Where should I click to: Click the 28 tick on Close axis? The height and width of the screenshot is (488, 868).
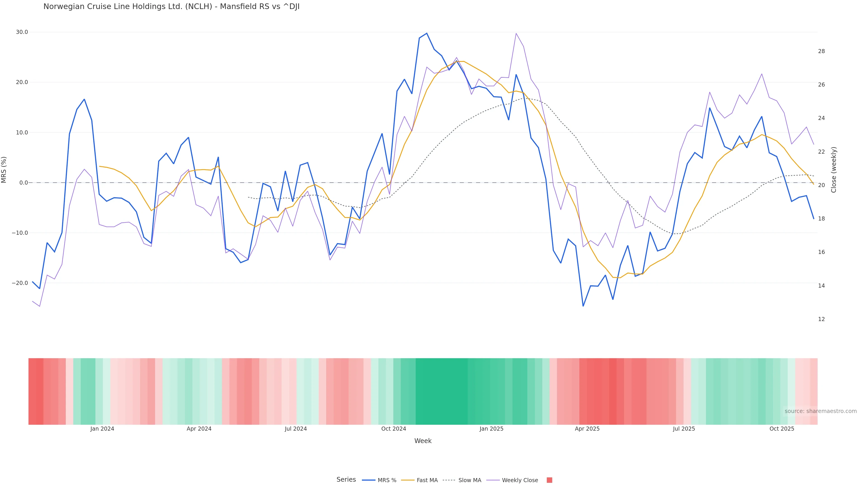pyautogui.click(x=821, y=51)
